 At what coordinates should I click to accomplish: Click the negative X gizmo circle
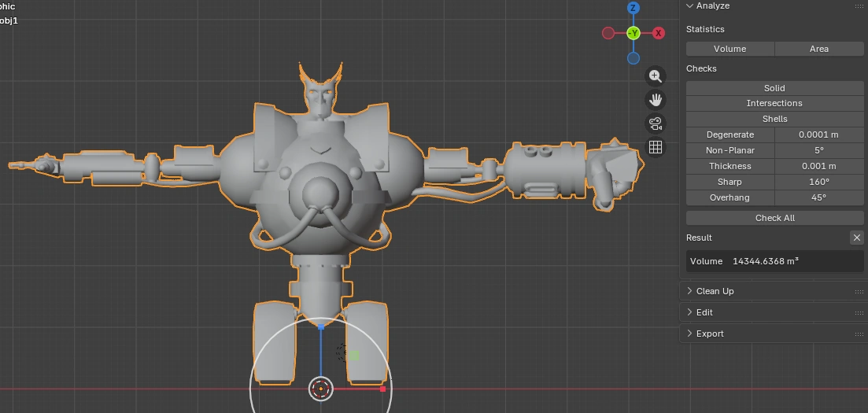tap(608, 33)
